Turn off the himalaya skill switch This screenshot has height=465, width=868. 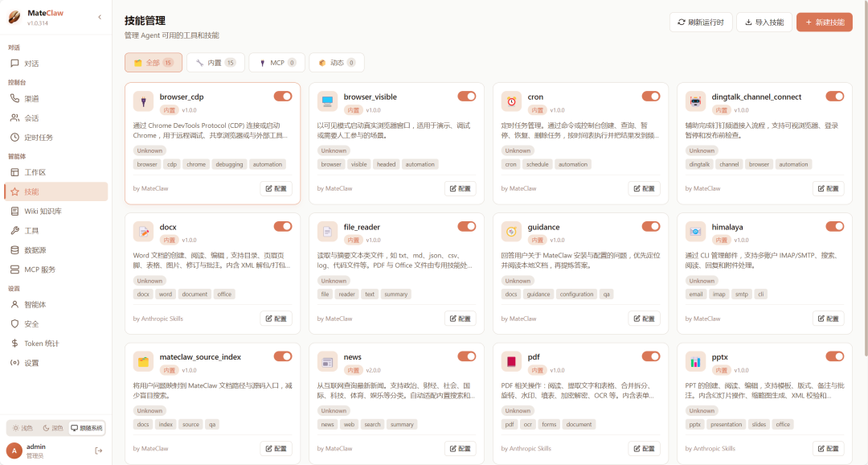(835, 227)
